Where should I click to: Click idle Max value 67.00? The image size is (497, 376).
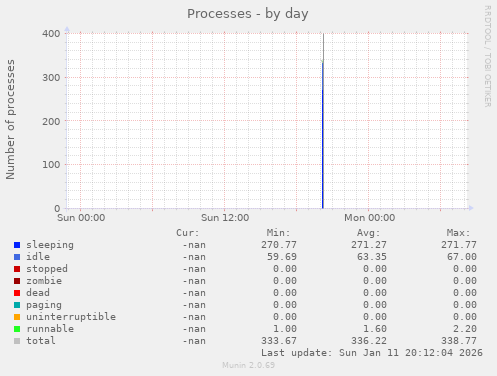462,257
